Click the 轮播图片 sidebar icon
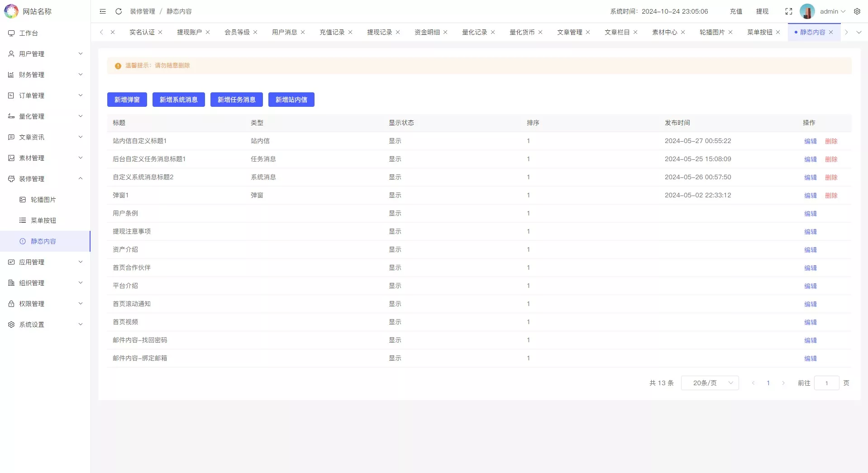This screenshot has width=868, height=473. tap(22, 199)
